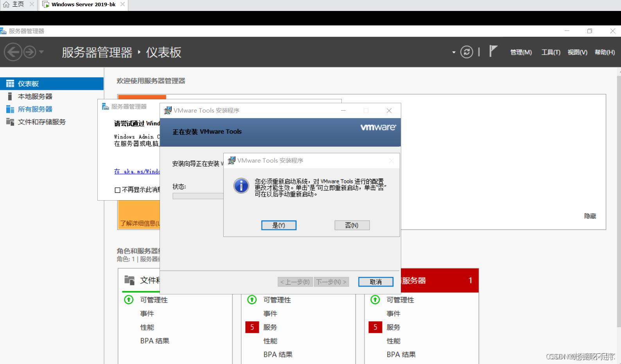Click the home icon on the 主页 tab

6,4
